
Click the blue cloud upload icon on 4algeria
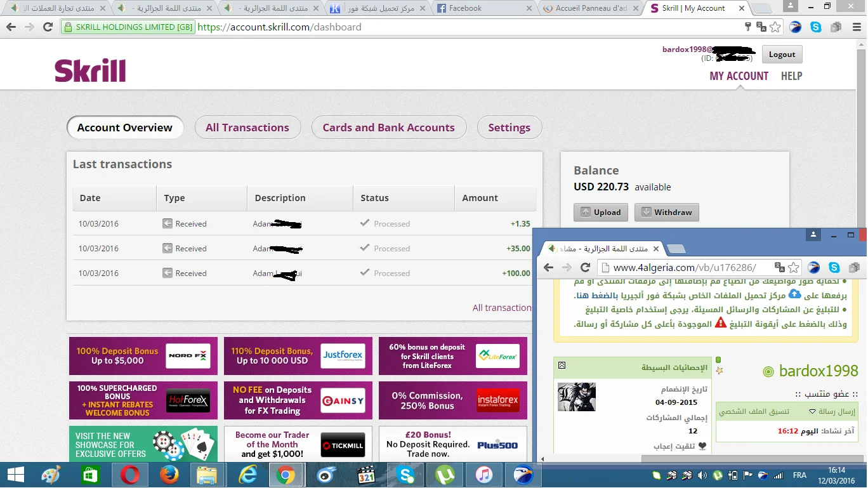pyautogui.click(x=794, y=294)
